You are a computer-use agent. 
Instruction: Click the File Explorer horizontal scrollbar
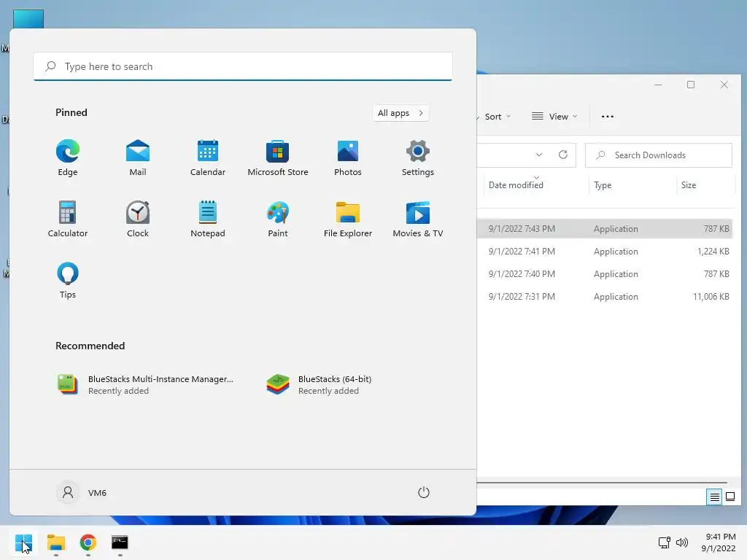click(602, 483)
